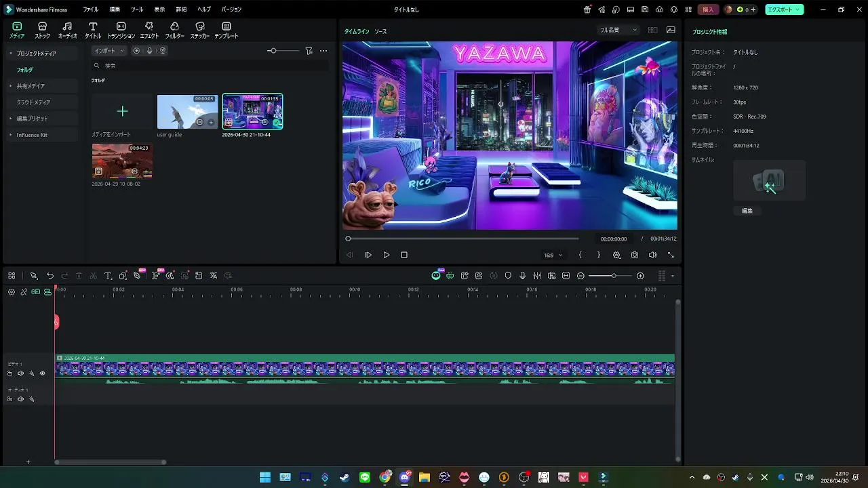Click the webcam record icon in the media panel
The image size is (868, 488).
(163, 51)
